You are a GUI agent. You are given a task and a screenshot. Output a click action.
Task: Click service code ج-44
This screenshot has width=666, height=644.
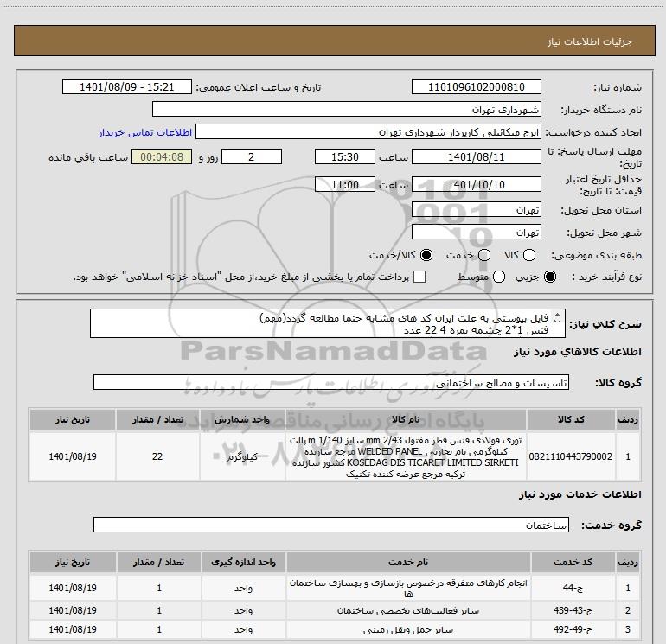pyautogui.click(x=573, y=589)
